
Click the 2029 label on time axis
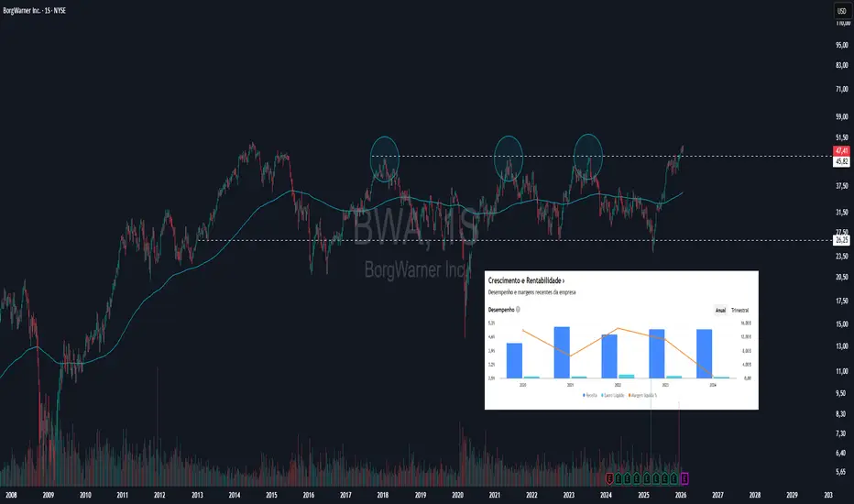(x=792, y=495)
